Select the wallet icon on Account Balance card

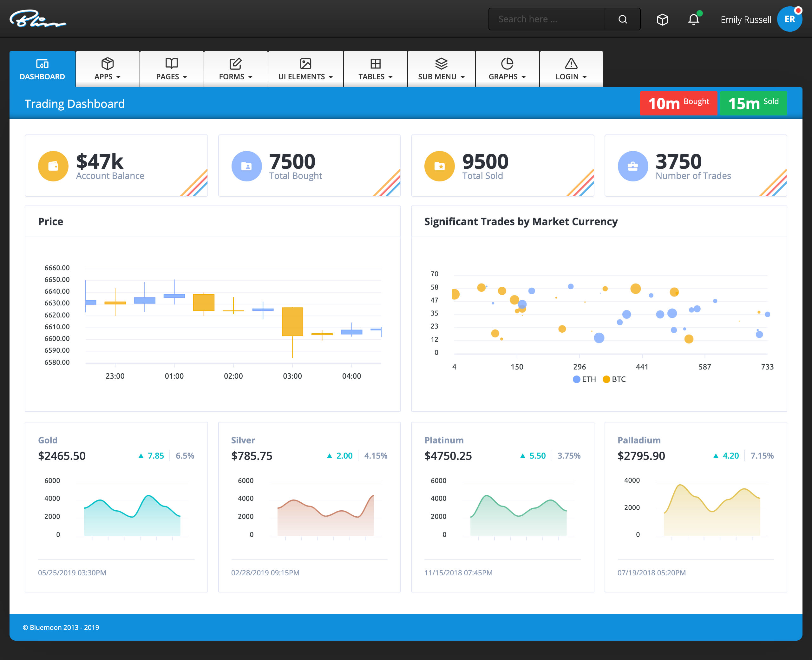(53, 166)
